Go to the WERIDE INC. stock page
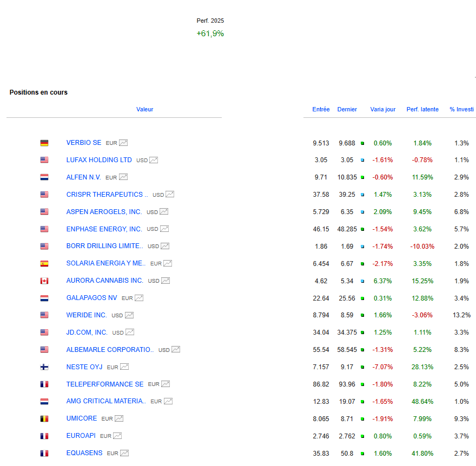The height and width of the screenshot is (466, 476). point(87,315)
